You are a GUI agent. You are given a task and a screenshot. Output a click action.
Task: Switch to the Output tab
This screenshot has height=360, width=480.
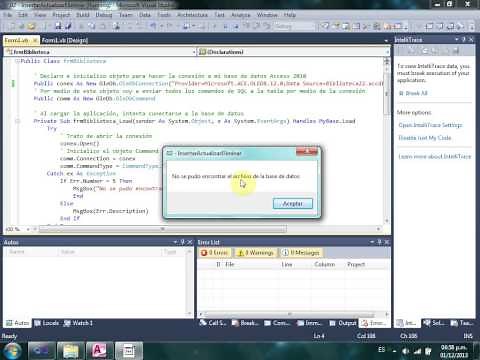(x=343, y=323)
